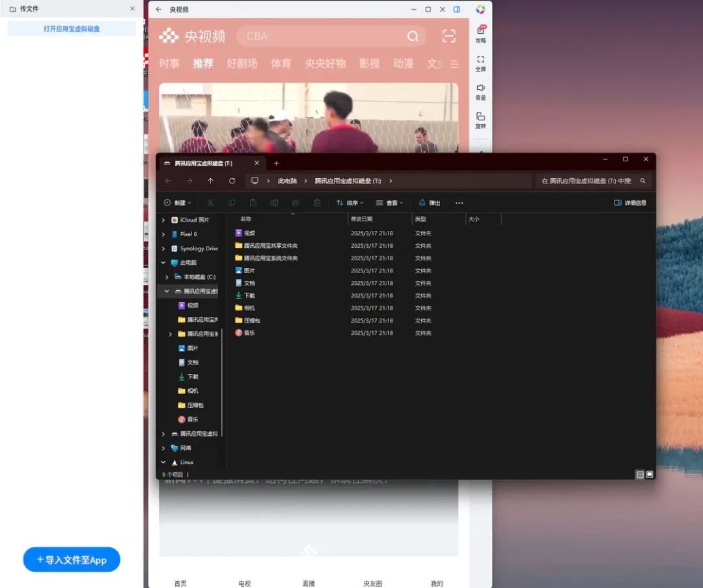The width and height of the screenshot is (703, 588).
Task: Open a new Explorer tab with plus button
Action: [276, 163]
